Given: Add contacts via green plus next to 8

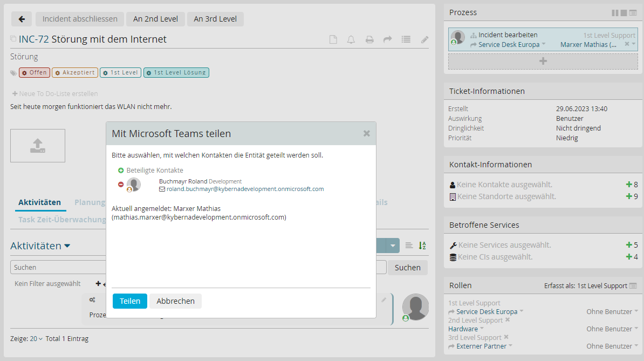Looking at the screenshot, I should pyautogui.click(x=628, y=185).
